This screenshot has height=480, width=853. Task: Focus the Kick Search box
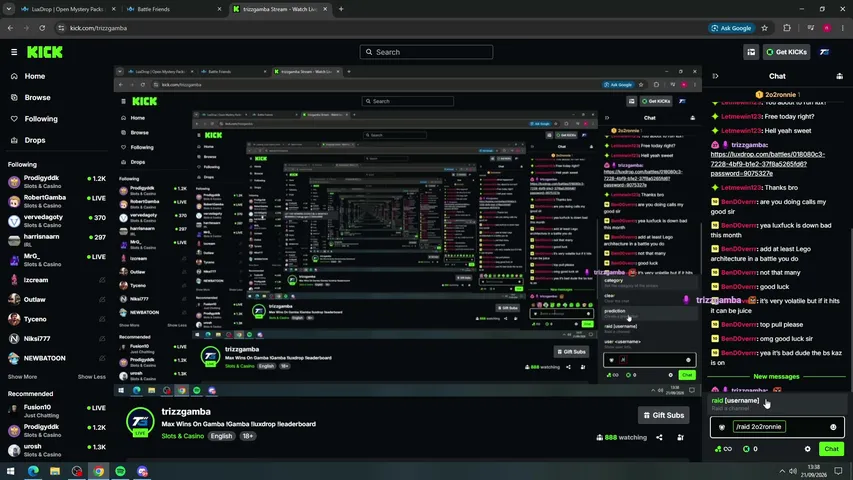click(x=426, y=52)
